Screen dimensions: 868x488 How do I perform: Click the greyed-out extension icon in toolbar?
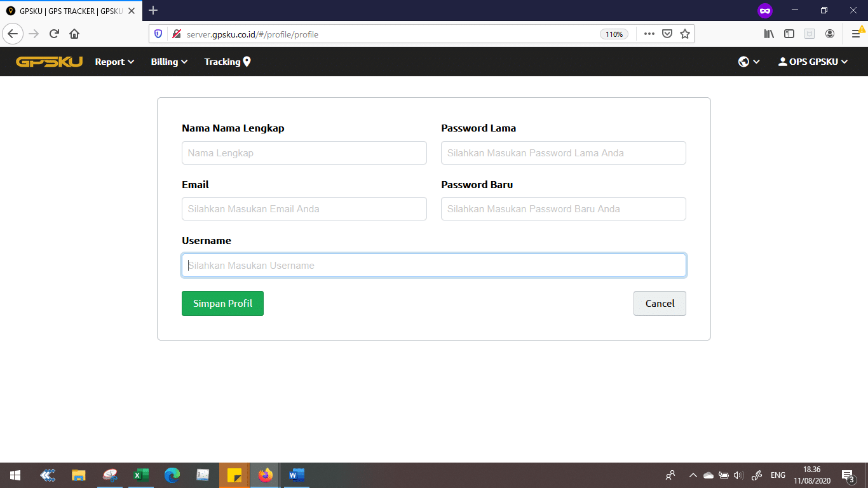click(810, 34)
